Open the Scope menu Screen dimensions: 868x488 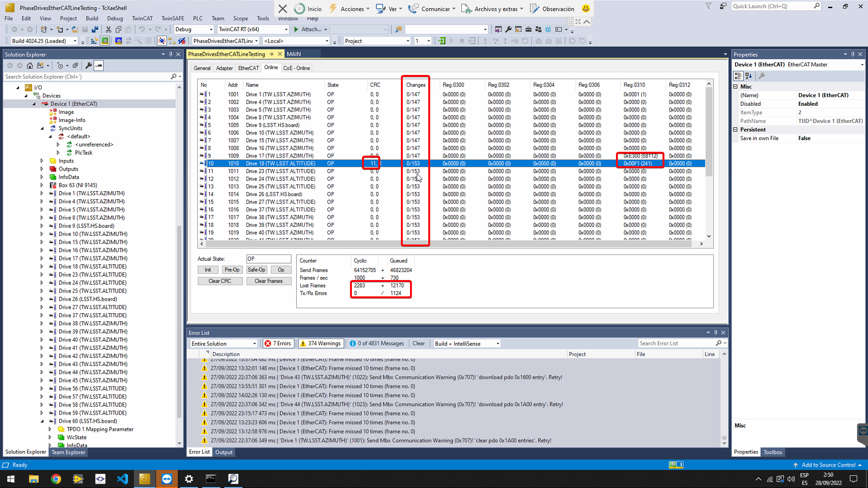coord(240,18)
